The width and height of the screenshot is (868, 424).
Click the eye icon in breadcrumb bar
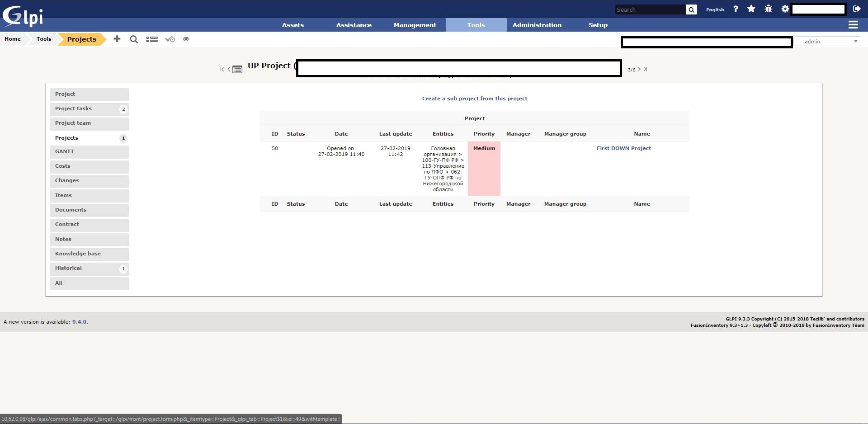point(186,39)
